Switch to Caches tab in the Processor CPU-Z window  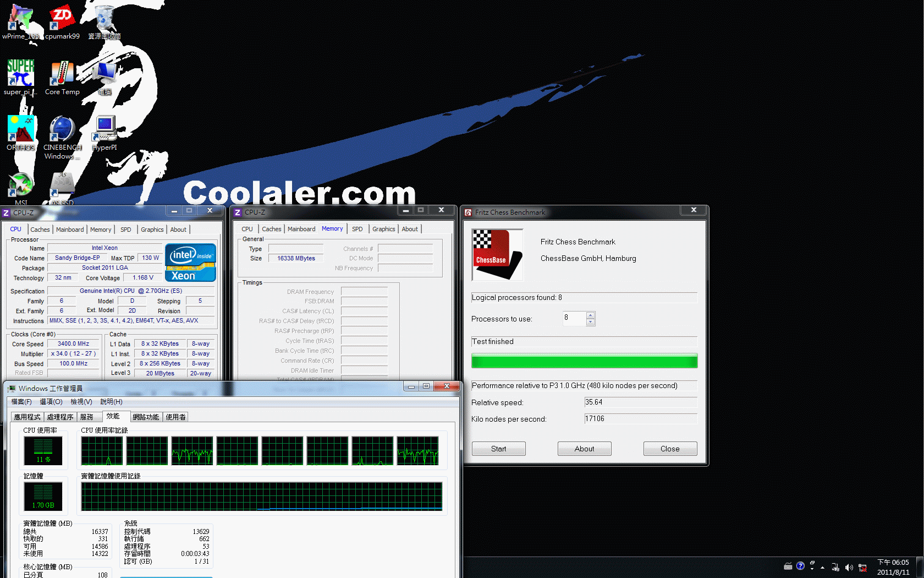tap(40, 230)
